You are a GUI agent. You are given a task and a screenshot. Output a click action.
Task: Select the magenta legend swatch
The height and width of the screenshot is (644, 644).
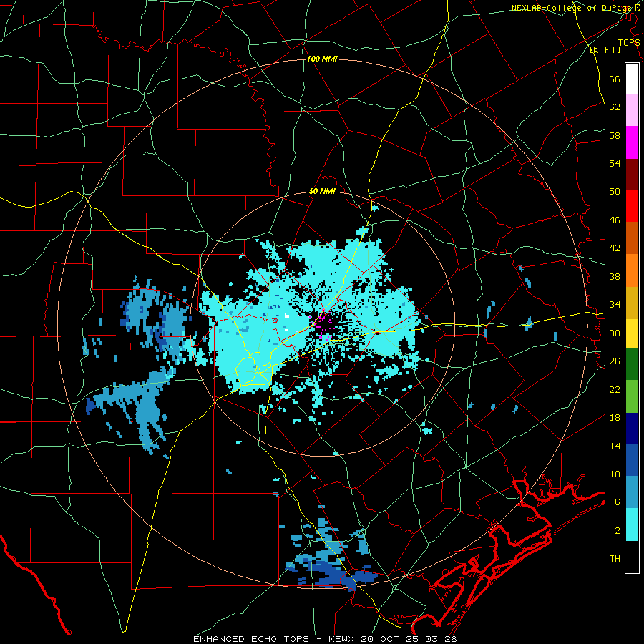632,142
